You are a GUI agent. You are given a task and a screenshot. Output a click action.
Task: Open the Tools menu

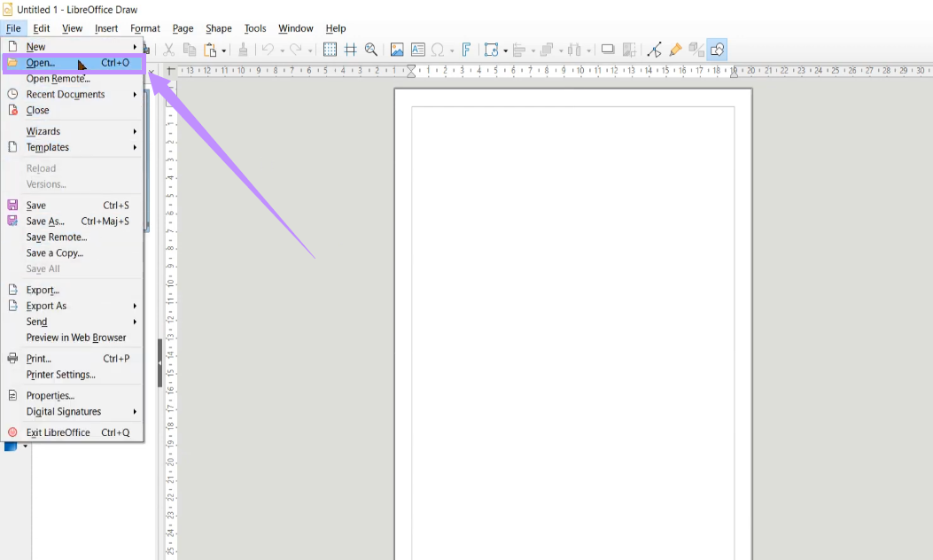pyautogui.click(x=255, y=28)
